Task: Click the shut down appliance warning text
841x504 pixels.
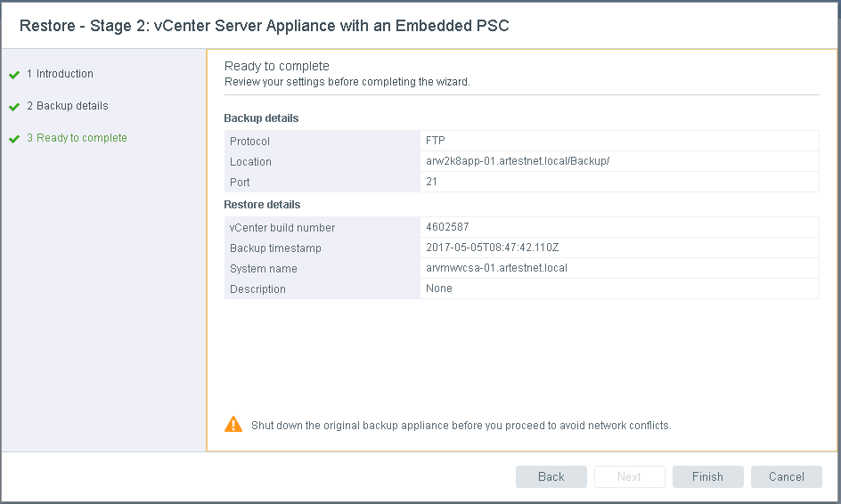Action: pyautogui.click(x=461, y=425)
